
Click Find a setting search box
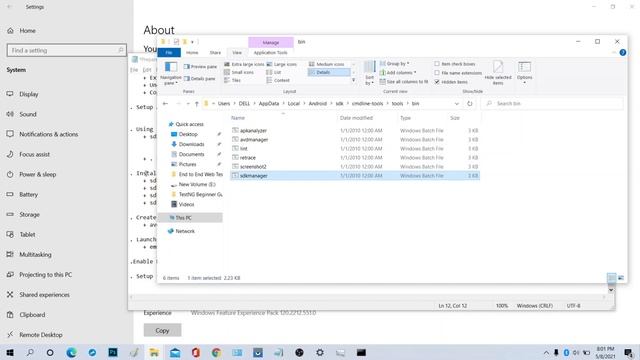(x=67, y=50)
